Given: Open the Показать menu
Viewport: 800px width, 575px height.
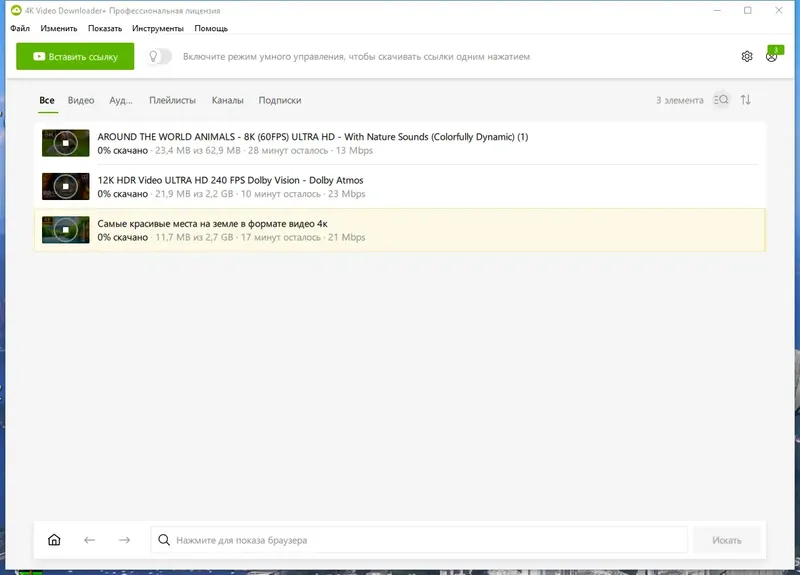Looking at the screenshot, I should [105, 29].
